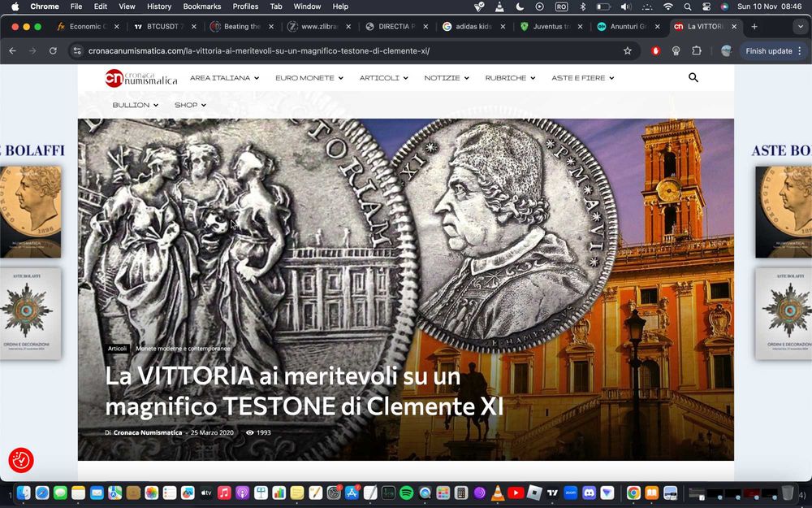812x508 pixels.
Task: Expand ARTICOLI menu
Action: coord(384,78)
